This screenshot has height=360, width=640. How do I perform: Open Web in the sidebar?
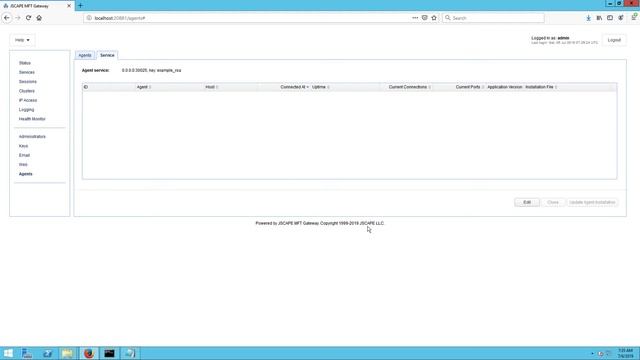pos(23,164)
